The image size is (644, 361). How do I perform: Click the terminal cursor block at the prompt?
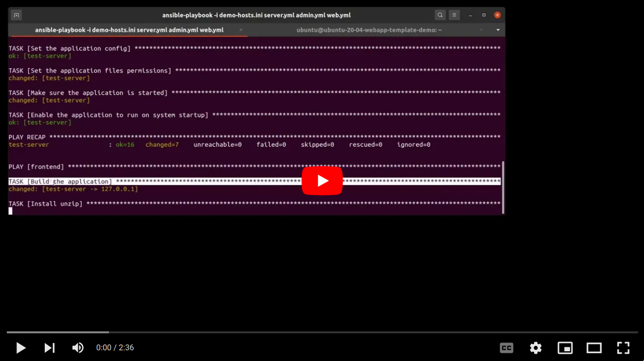11,211
